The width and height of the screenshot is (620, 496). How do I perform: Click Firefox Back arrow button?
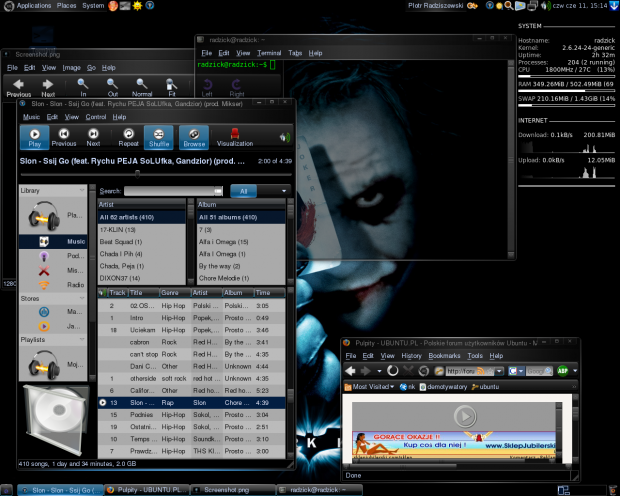[x=350, y=371]
